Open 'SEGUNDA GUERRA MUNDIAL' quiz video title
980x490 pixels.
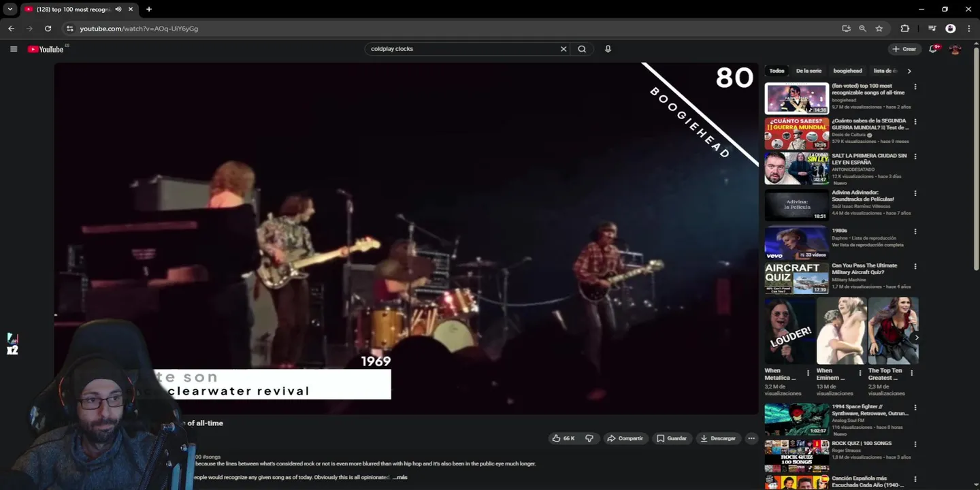[870, 124]
